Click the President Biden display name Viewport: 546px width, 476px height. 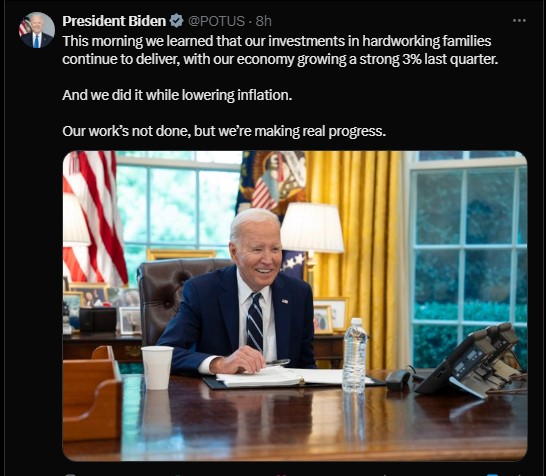tap(114, 21)
